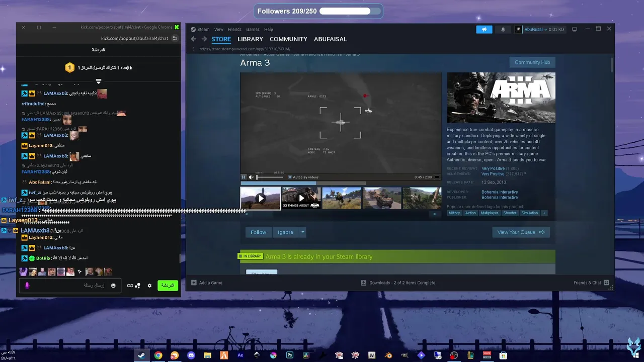Open Steam announcements megaphone button
Screen dimensions: 644x362
click(x=484, y=29)
